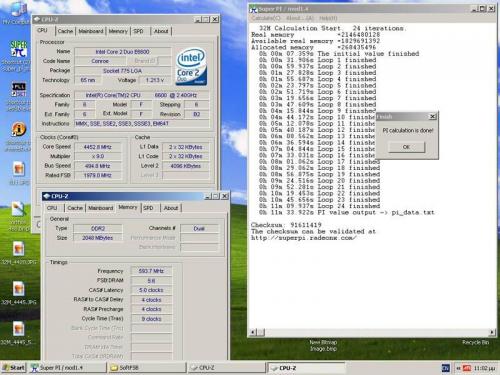Select the New Bitmap Image.bmp desktop label
This screenshot has width=500, height=375.
pos(323,345)
